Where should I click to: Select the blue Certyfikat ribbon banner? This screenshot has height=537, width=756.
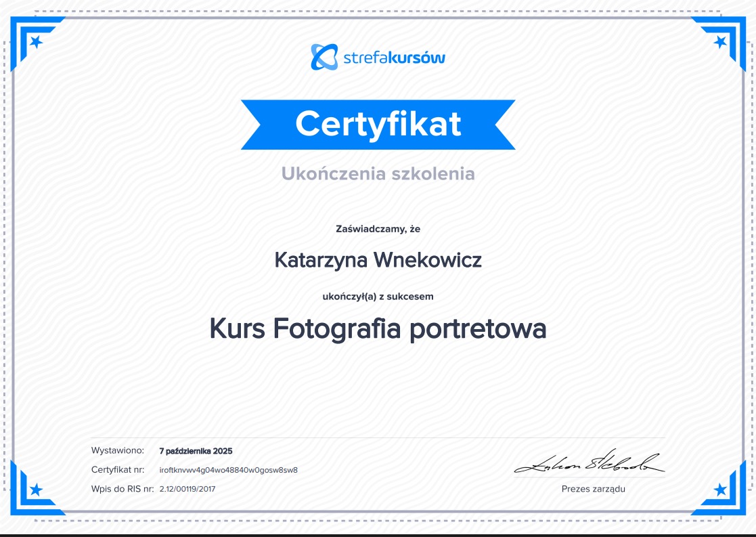[378, 124]
